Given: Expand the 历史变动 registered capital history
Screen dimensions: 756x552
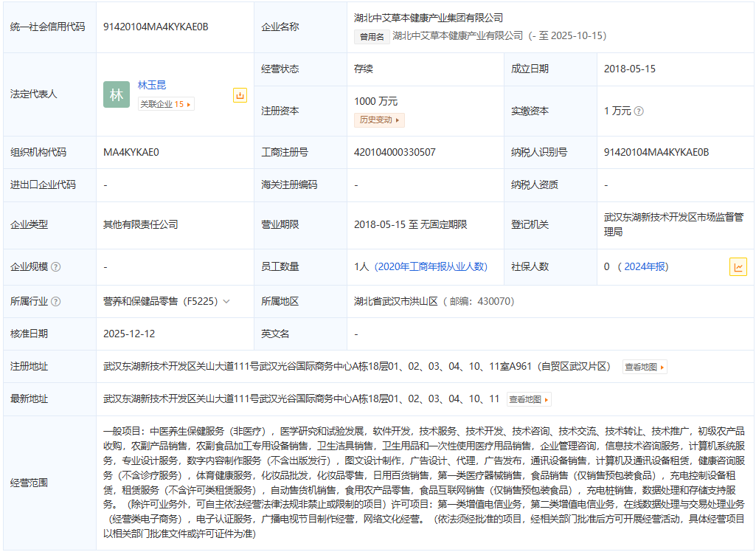Looking at the screenshot, I should [379, 120].
